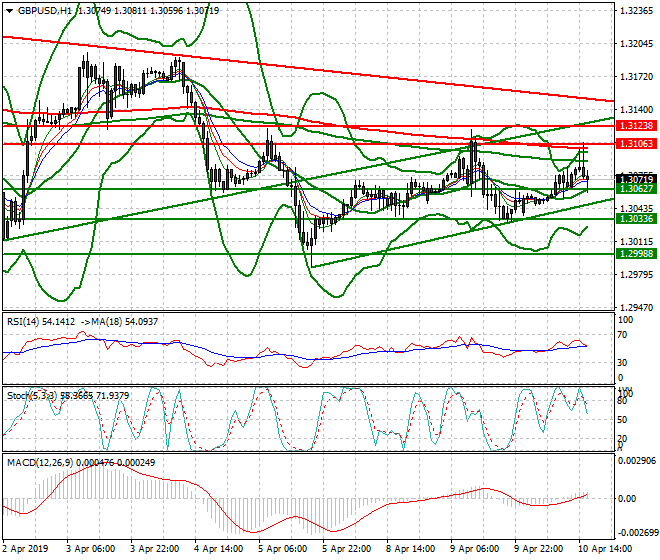Viewport: 660px width, 560px height.
Task: Click the 5 Apr 22:00 time label
Action: tap(346, 549)
